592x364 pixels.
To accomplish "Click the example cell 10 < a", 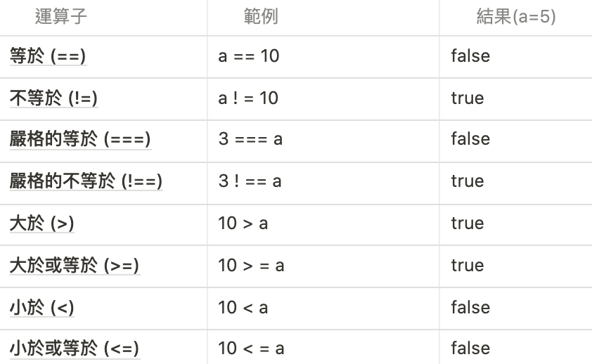I will (243, 308).
